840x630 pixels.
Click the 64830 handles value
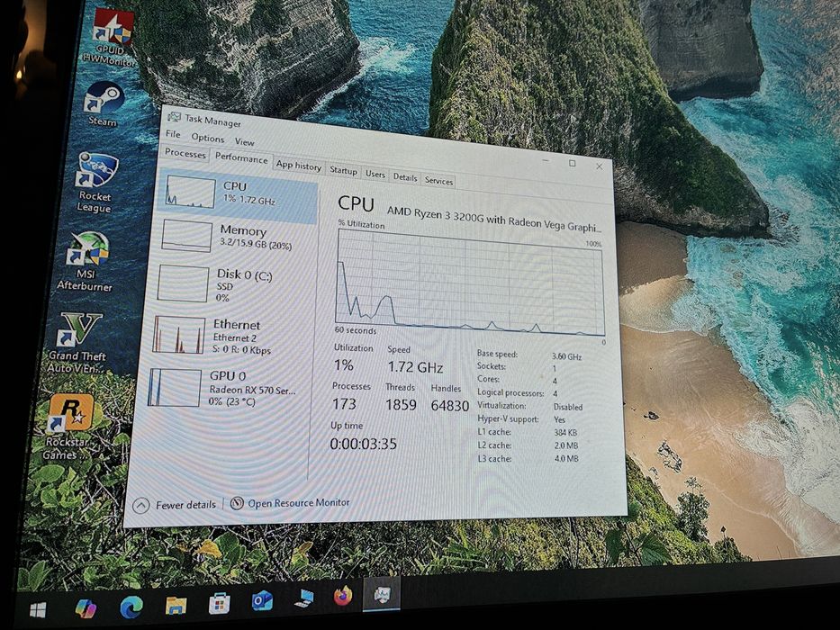pos(450,406)
